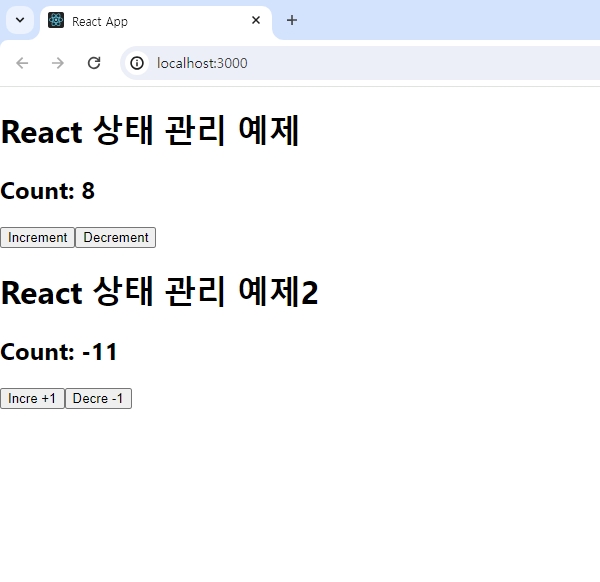Click the 'Count: 8' text
600x582 pixels.
coord(47,191)
